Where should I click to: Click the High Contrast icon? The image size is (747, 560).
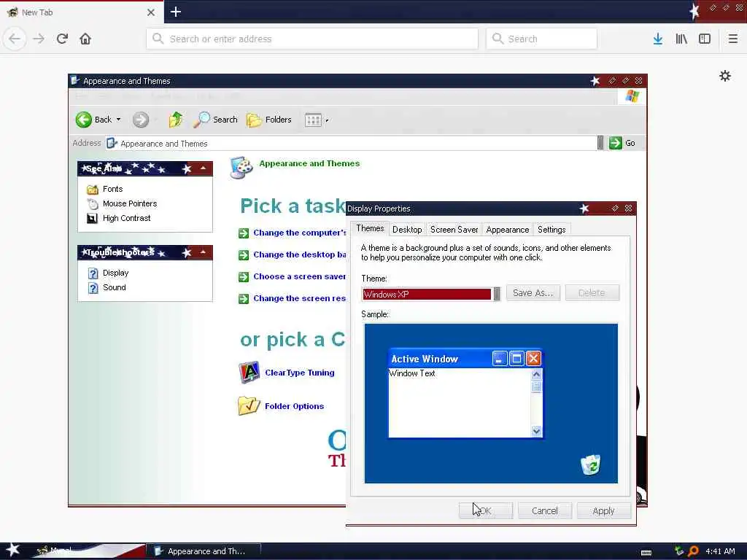tap(93, 218)
